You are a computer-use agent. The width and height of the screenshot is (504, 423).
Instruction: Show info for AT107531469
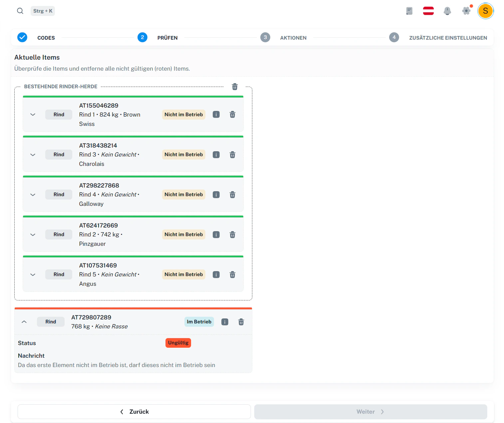(x=216, y=274)
